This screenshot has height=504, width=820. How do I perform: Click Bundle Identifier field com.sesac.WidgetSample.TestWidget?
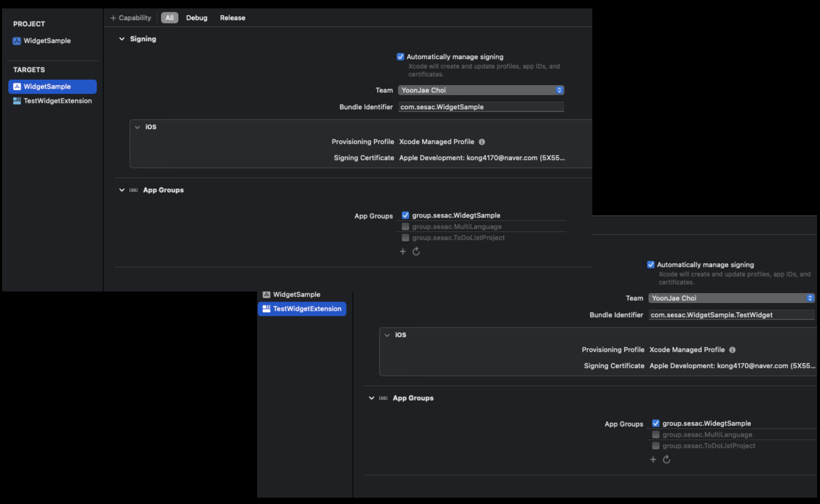point(731,315)
